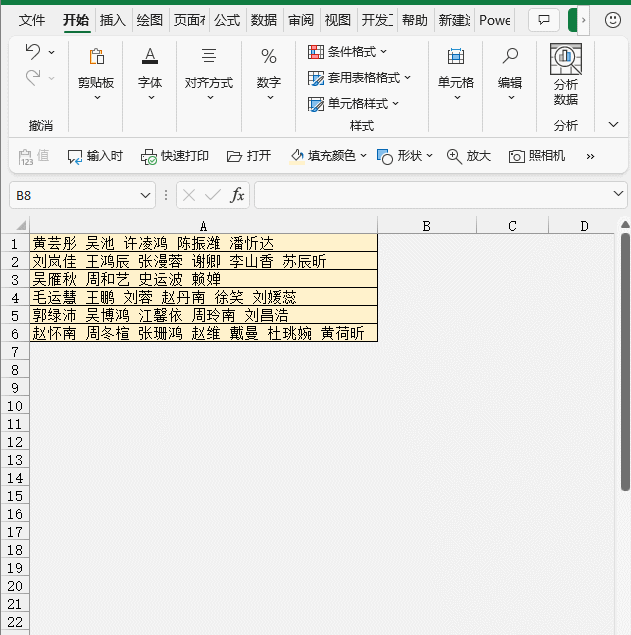Expand the Name Box dropdown arrow
Screen dimensions: 631x635
point(146,195)
